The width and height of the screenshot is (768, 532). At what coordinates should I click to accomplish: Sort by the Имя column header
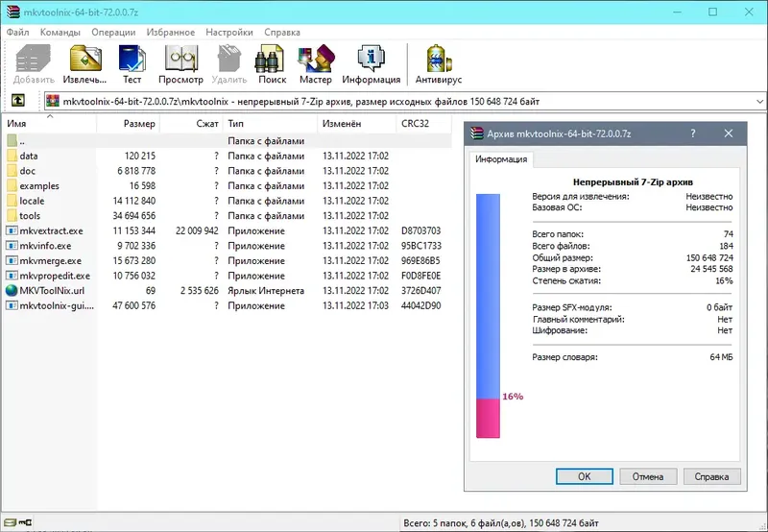pyautogui.click(x=50, y=124)
